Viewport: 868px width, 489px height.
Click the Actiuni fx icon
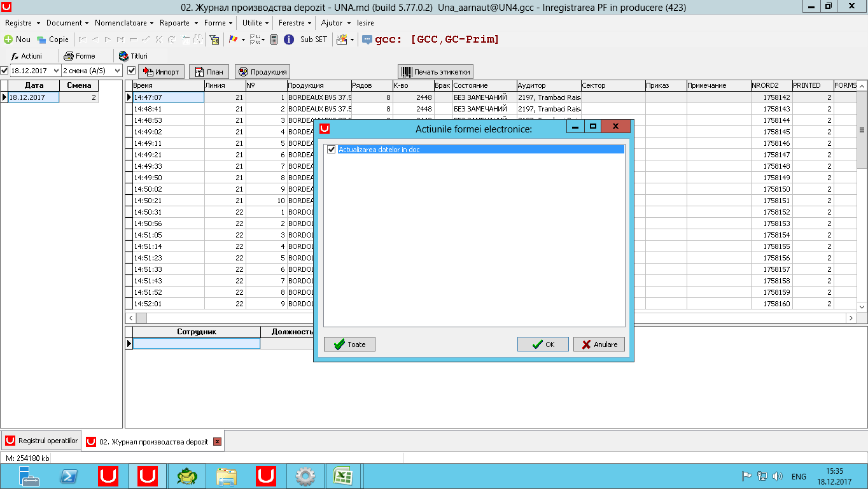(x=15, y=56)
